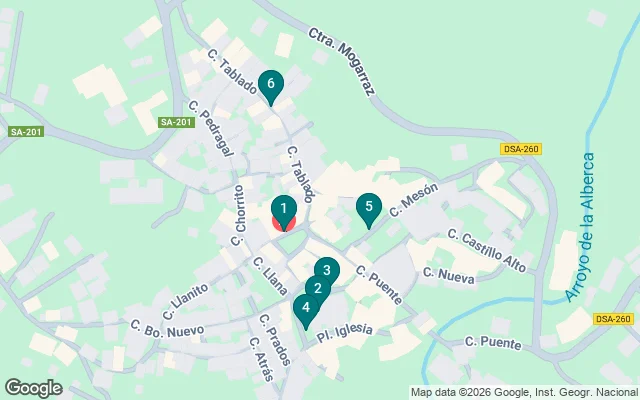Click the Arroyo de la Alberca label
The height and width of the screenshot is (400, 640).
coord(581,227)
